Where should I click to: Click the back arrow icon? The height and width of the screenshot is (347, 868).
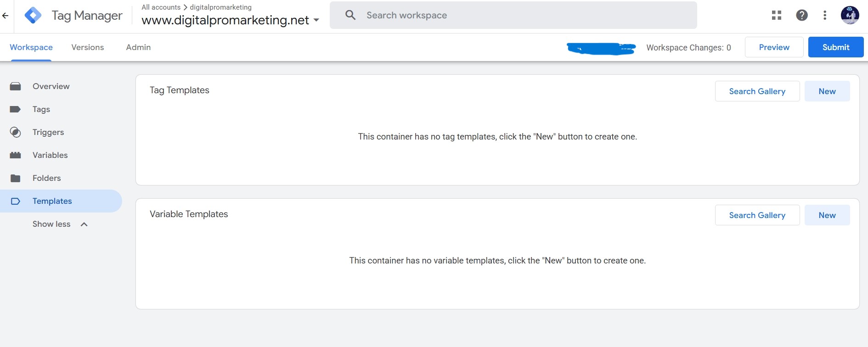tap(5, 16)
